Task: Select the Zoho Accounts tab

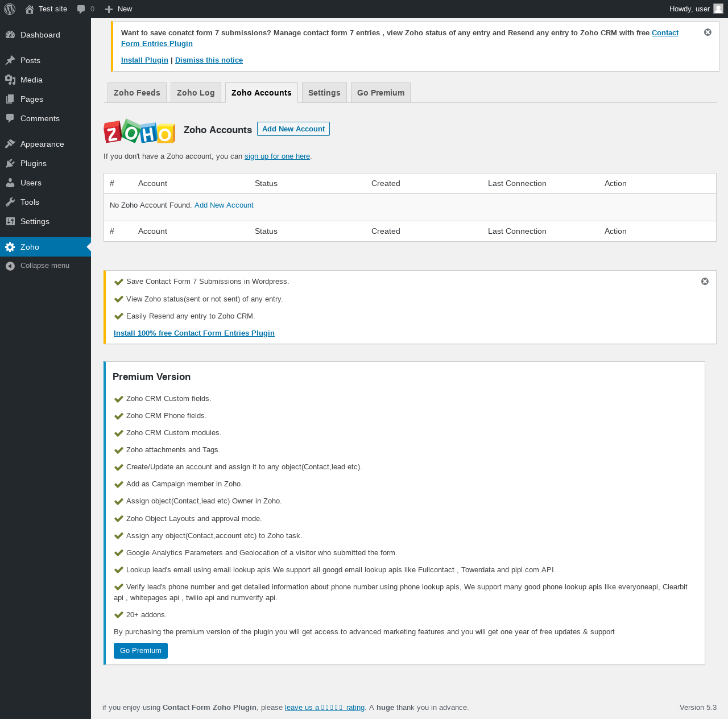Action: 262,93
